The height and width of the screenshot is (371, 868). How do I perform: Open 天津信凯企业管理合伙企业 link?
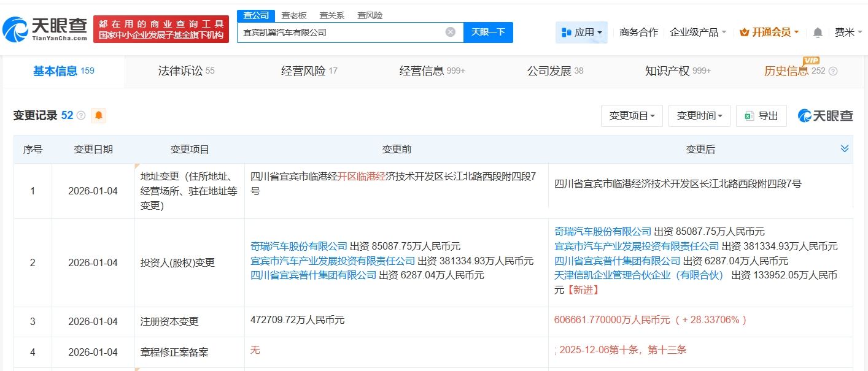click(x=638, y=275)
